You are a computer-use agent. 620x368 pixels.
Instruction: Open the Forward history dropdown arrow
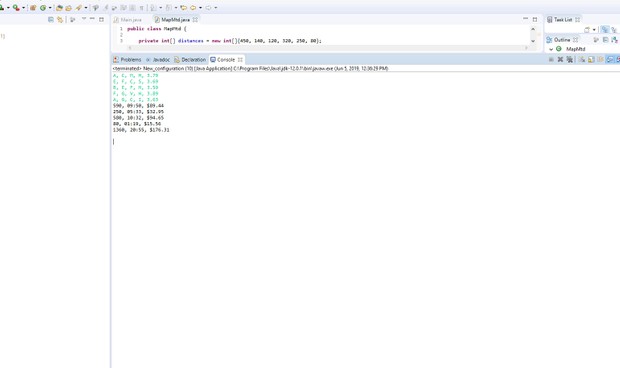[x=215, y=8]
